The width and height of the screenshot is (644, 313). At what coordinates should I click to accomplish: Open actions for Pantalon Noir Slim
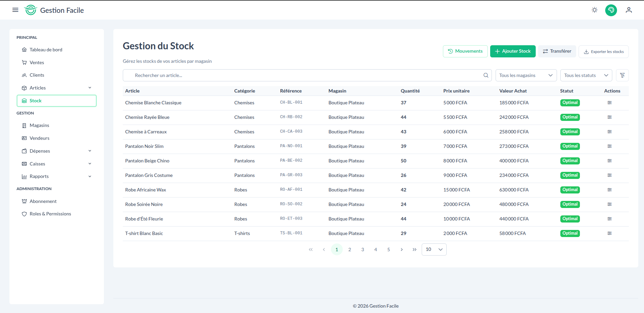609,146
